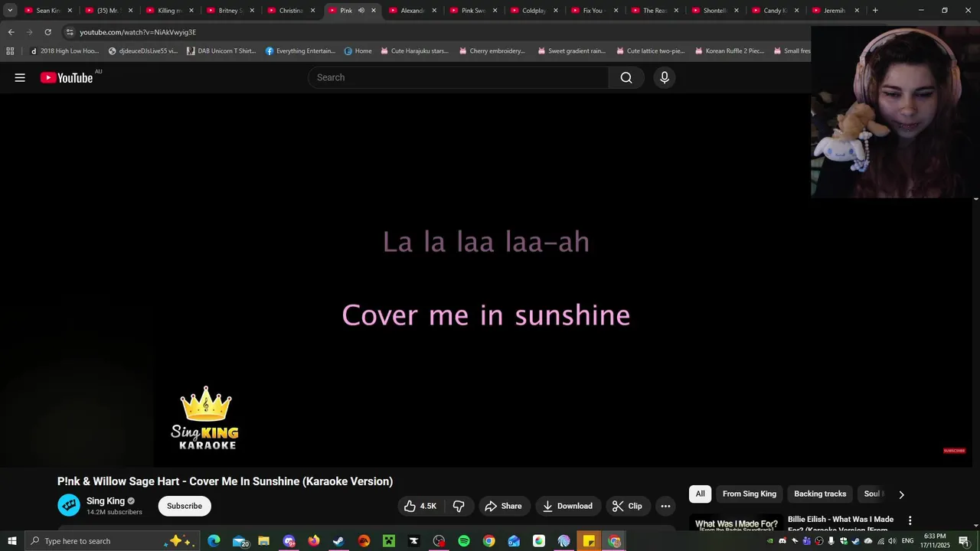
Task: Open Korean Ruffle 2 Piec... bookmark
Action: coord(729,51)
